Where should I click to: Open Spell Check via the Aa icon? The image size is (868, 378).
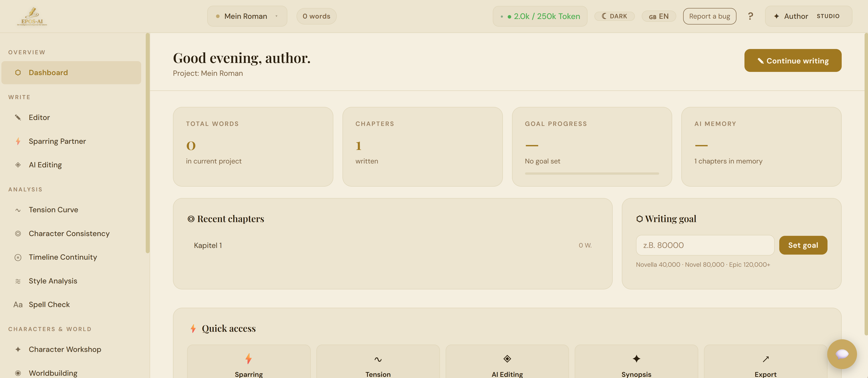click(18, 305)
